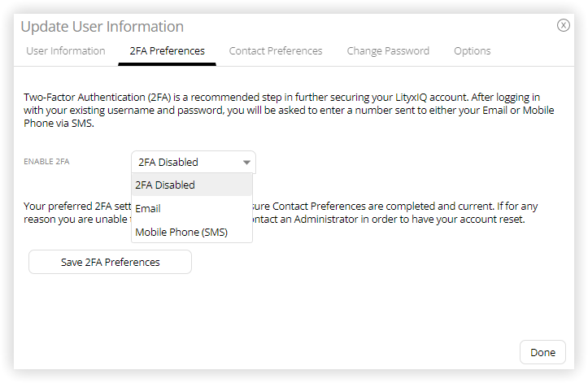The height and width of the screenshot is (383, 588).
Task: Select the 2FA Preferences tab
Action: point(168,51)
